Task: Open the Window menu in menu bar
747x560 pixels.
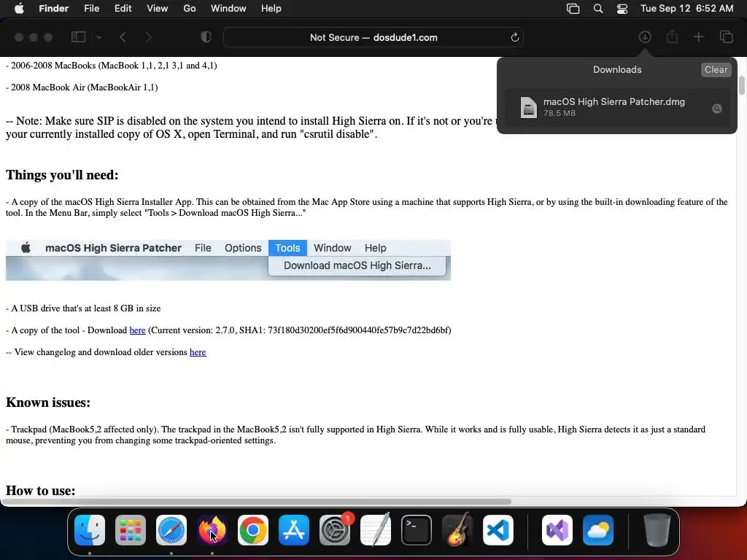Action: point(228,9)
